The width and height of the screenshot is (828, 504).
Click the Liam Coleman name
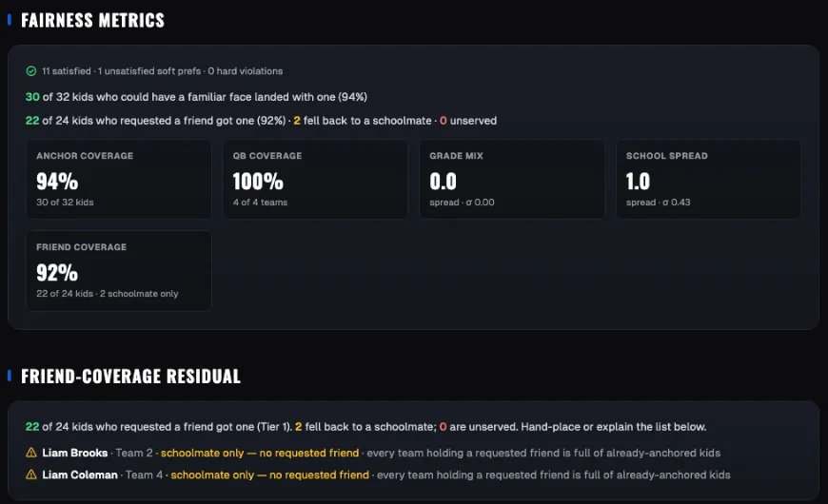click(x=80, y=475)
